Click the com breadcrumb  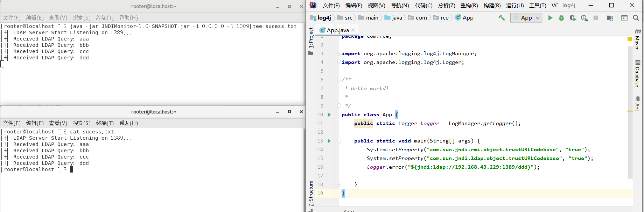point(418,17)
